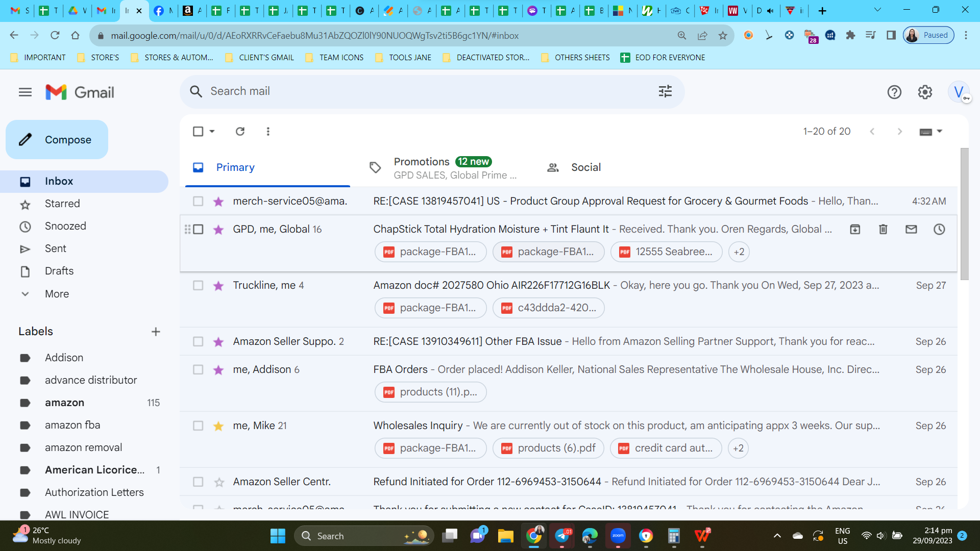Show more attachments (+2) on ChapStick email
Image resolution: width=980 pixels, height=551 pixels.
pos(739,252)
